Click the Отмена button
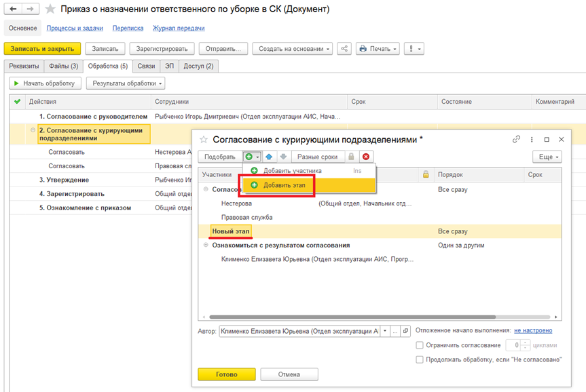Screen dimensions: 586x392 tap(289, 374)
